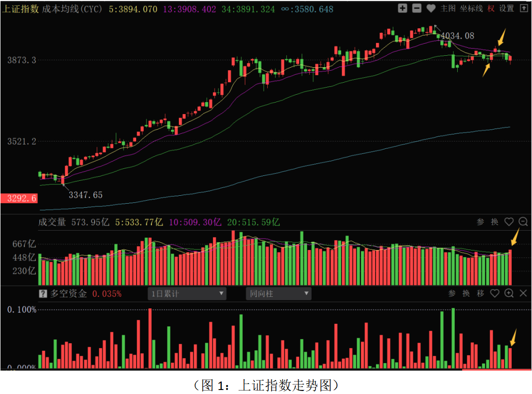The height and width of the screenshot is (394, 532).
Task: Click 参 parameters button in 成交量 panel
Action: [x=480, y=222]
